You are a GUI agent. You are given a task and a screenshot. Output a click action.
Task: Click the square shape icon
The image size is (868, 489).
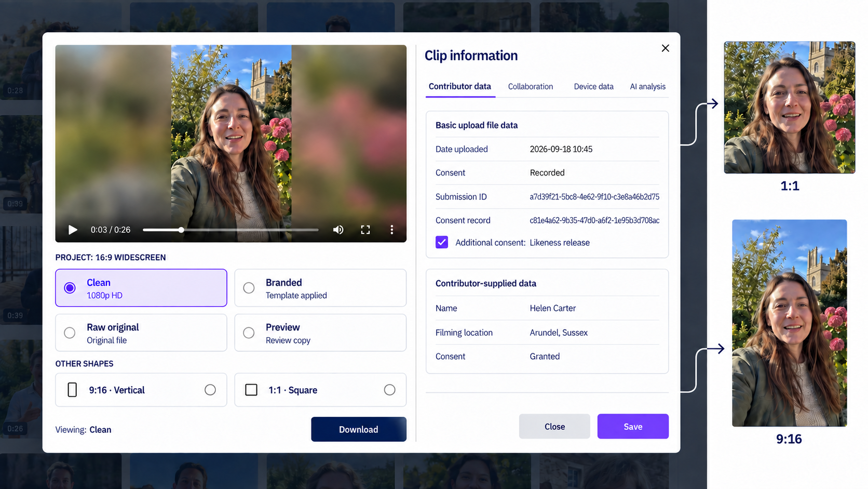(x=251, y=390)
